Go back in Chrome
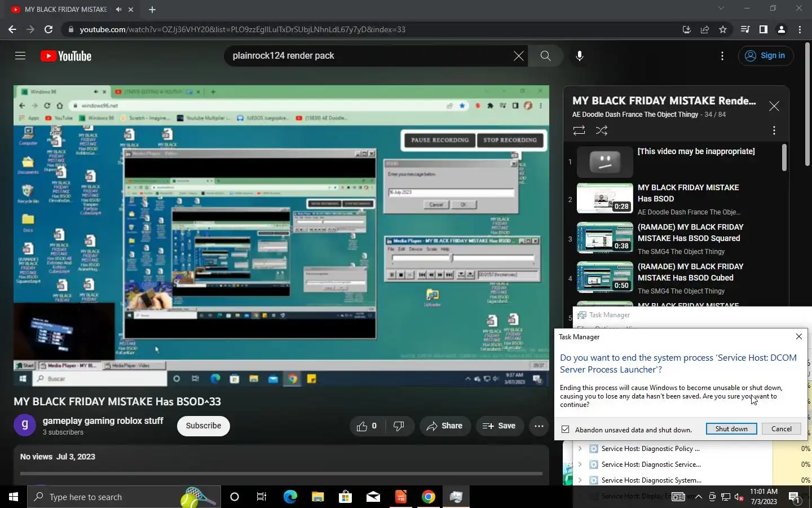 (x=12, y=29)
